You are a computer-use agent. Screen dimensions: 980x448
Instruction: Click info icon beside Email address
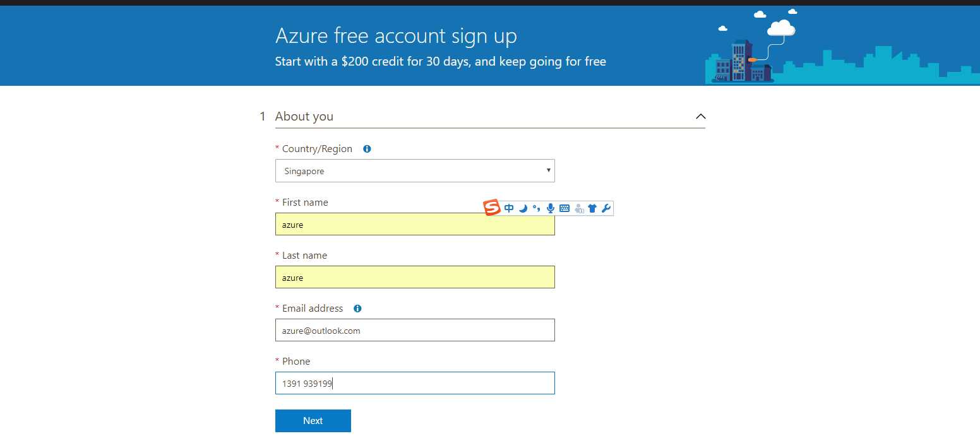[357, 309]
